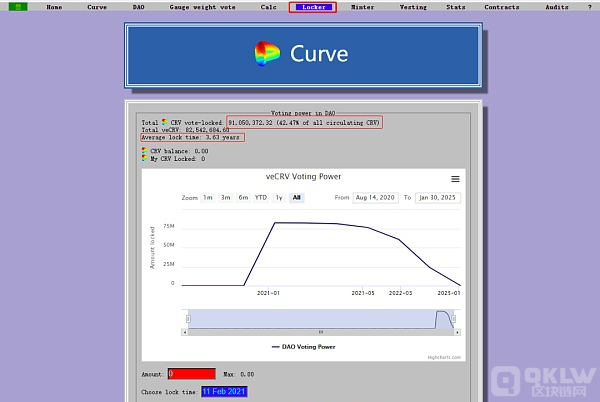Open the Calc page
The width and height of the screenshot is (600, 402).
pos(268,7)
